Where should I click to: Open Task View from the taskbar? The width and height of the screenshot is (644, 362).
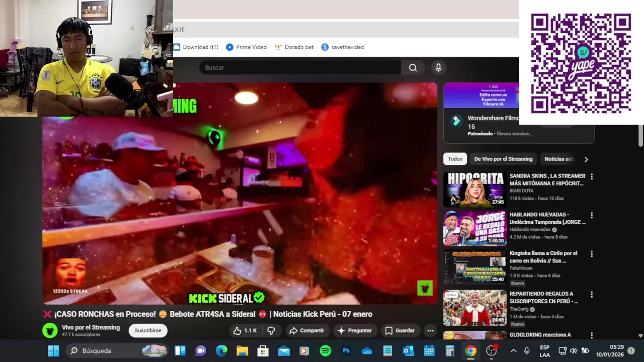coord(180,350)
